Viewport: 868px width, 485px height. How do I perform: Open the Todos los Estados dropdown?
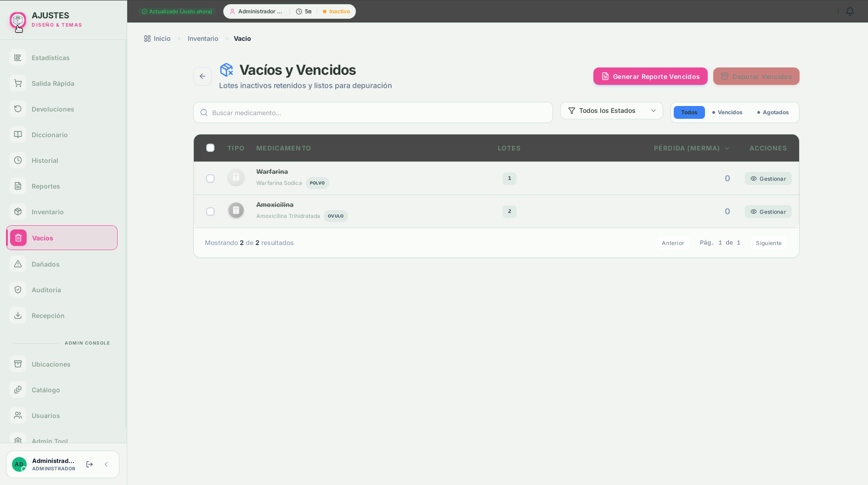(611, 111)
